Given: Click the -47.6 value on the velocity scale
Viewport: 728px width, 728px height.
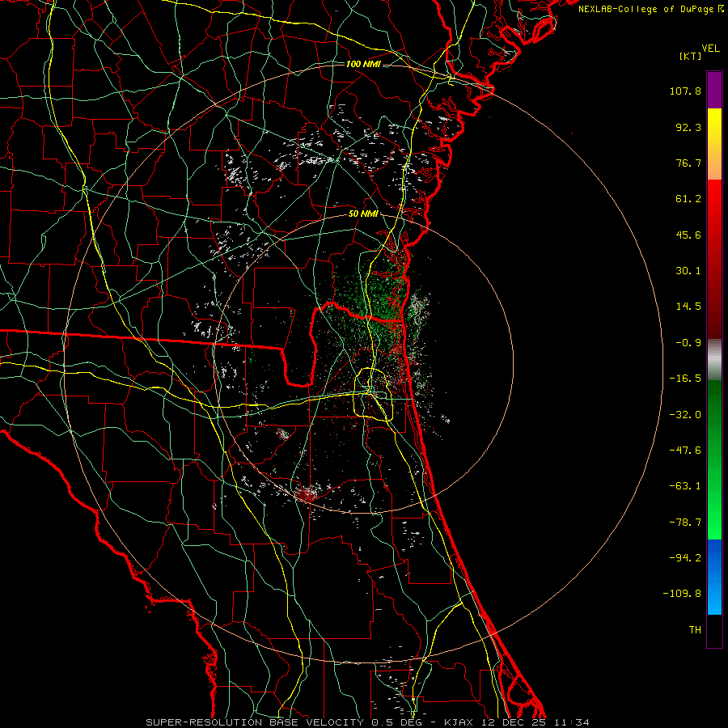Looking at the screenshot, I should [x=685, y=451].
